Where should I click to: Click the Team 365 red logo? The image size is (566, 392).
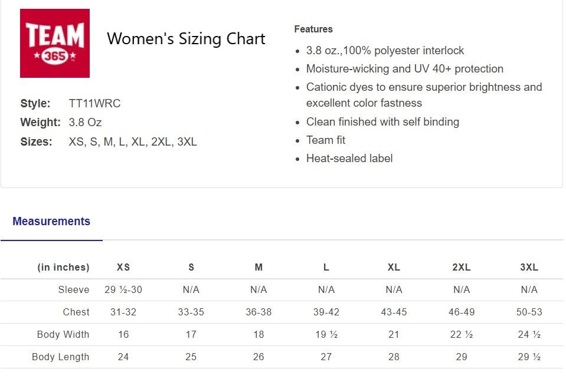[55, 43]
